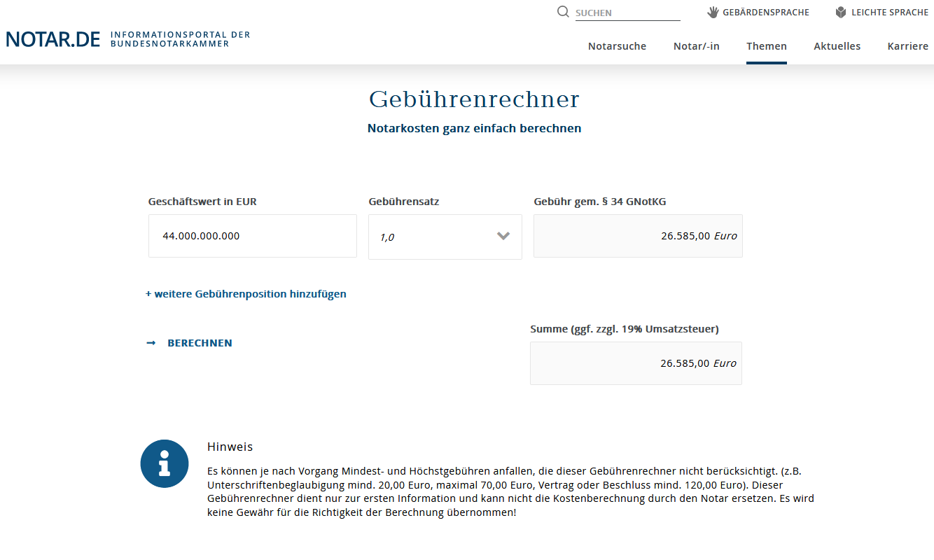Image resolution: width=934 pixels, height=560 pixels.
Task: Click the Gebärdensprache hand icon
Action: pyautogui.click(x=713, y=12)
